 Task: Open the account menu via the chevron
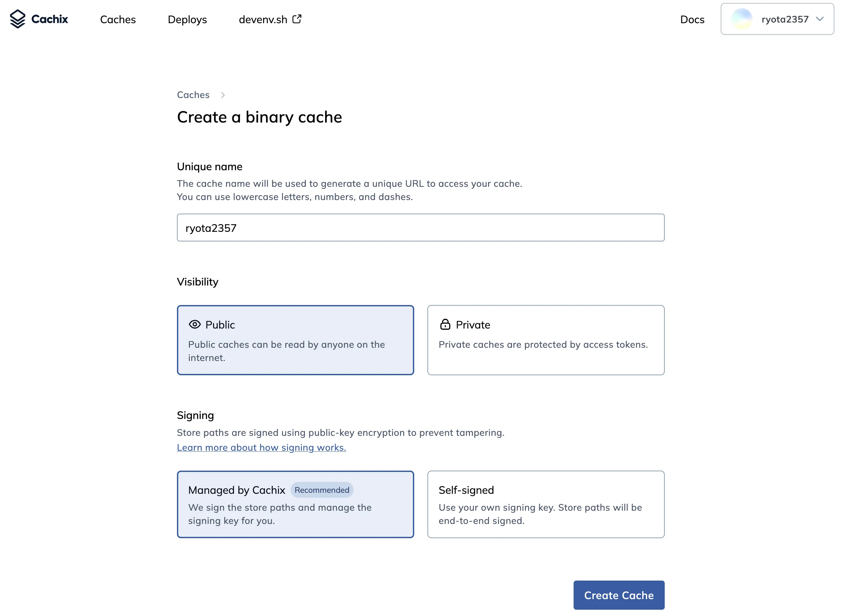point(820,19)
